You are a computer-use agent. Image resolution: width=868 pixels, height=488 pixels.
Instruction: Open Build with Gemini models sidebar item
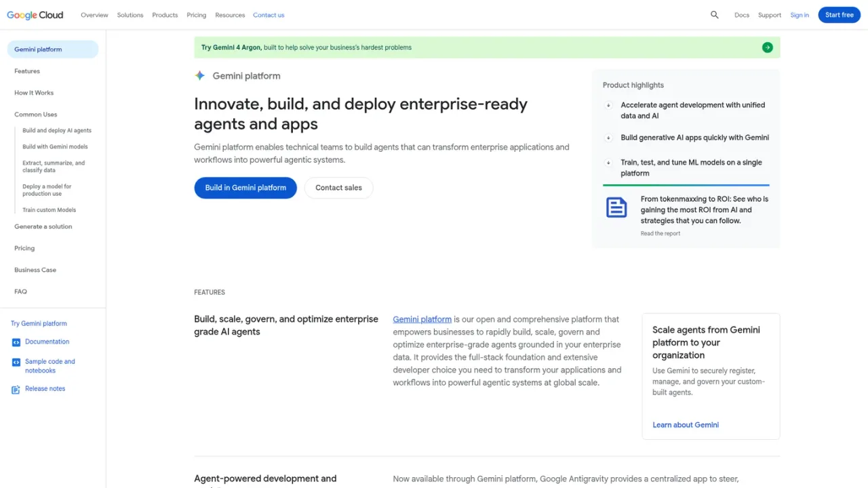click(55, 147)
